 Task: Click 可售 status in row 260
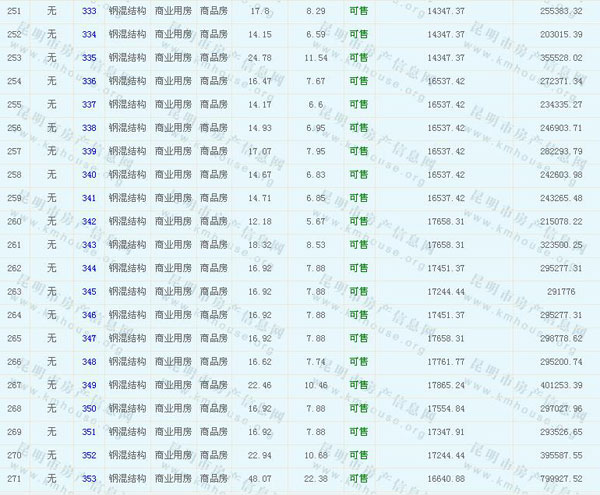coord(358,222)
